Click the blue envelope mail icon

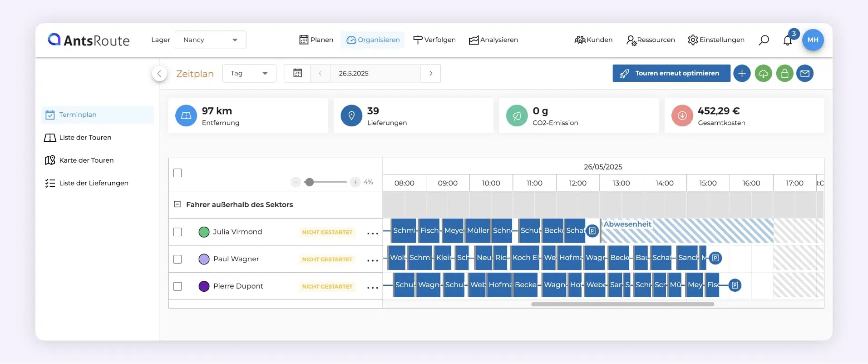click(805, 73)
